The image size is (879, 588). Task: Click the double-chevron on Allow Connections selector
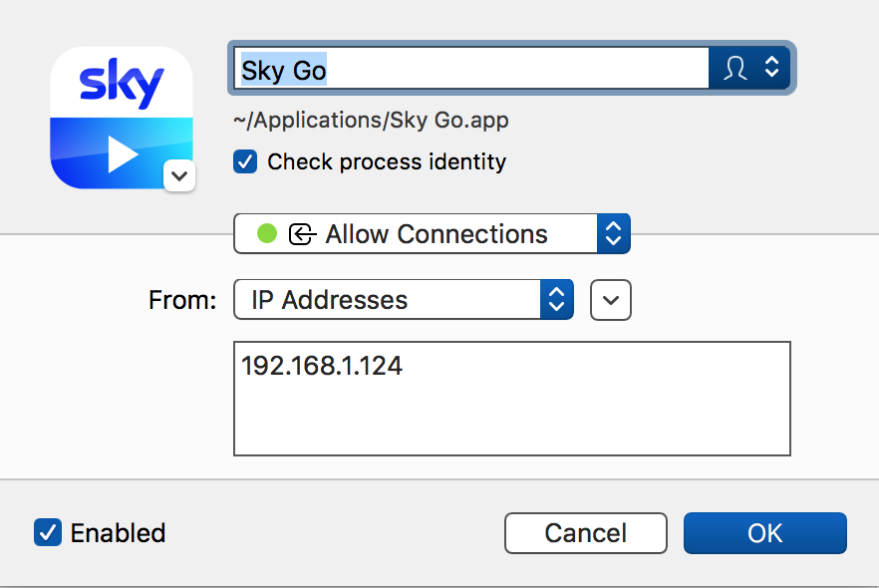pos(615,233)
